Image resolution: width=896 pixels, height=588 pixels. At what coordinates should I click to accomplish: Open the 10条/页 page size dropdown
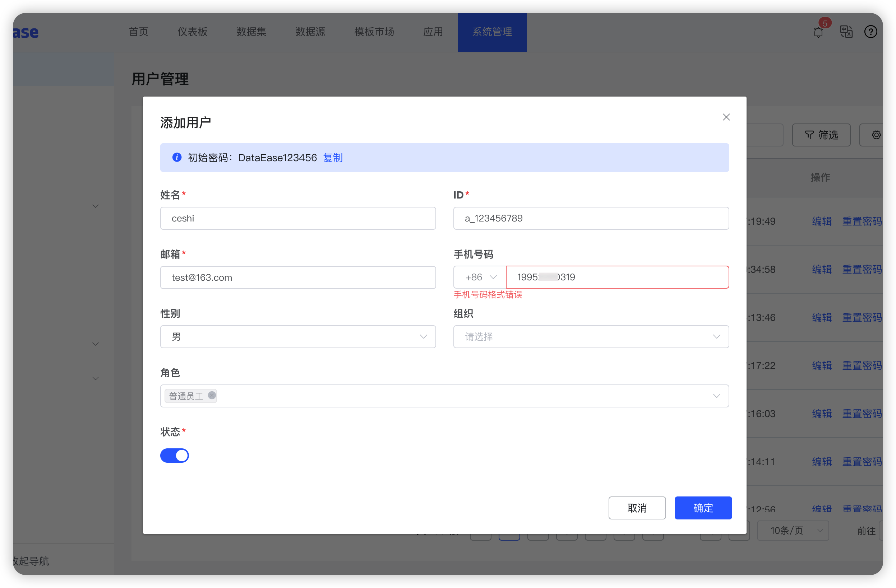(793, 531)
